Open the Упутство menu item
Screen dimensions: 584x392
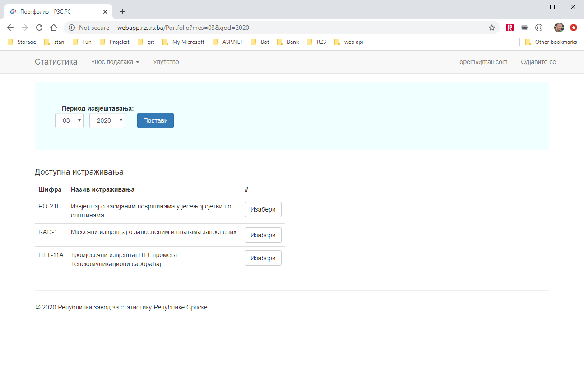166,62
